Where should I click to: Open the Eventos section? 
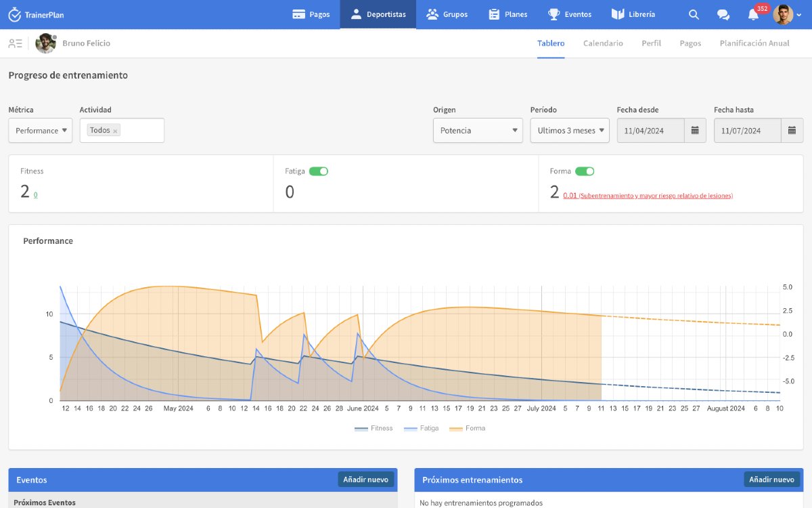[569, 14]
